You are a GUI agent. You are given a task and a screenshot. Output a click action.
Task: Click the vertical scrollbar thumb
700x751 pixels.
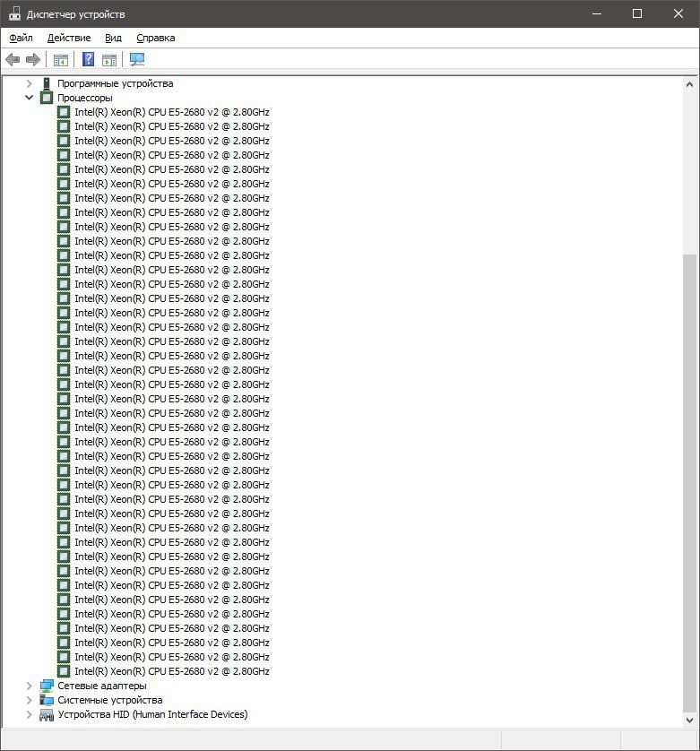point(689,483)
